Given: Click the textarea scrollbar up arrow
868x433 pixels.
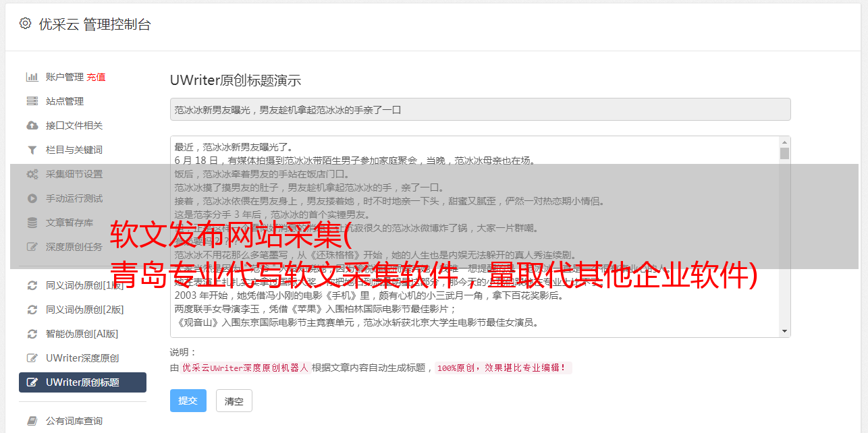Looking at the screenshot, I should (x=784, y=142).
